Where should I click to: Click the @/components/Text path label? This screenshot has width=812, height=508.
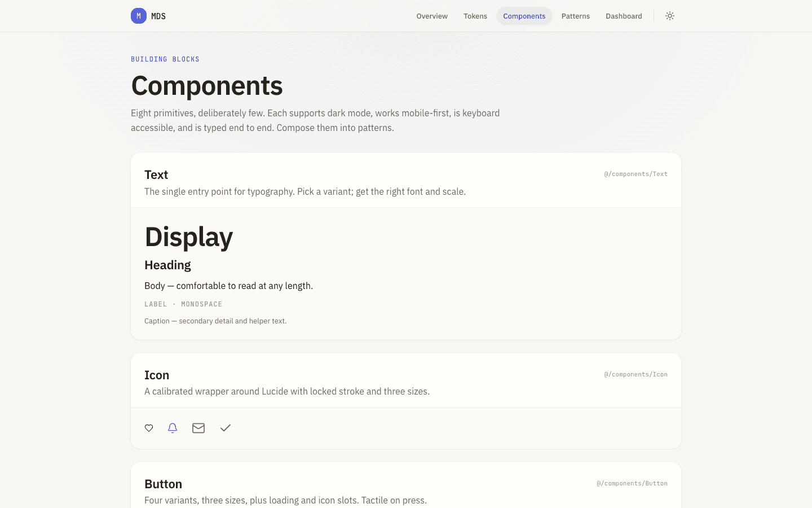(636, 174)
